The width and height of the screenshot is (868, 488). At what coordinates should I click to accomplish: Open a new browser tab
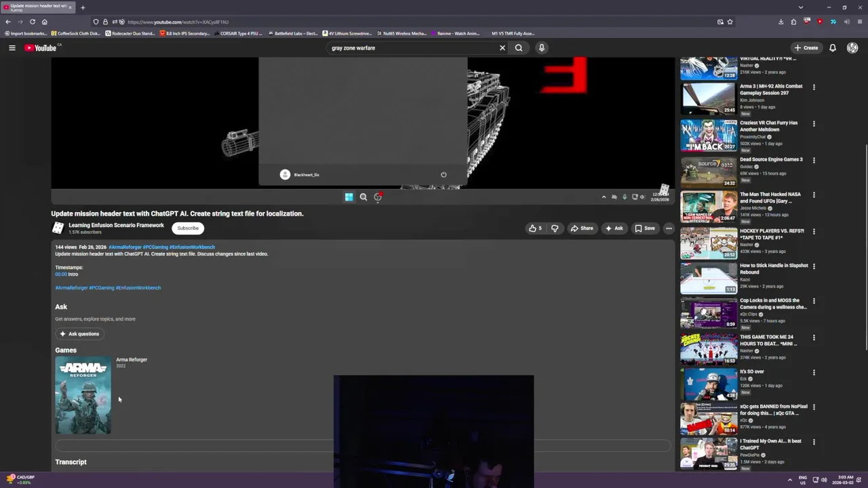[83, 7]
